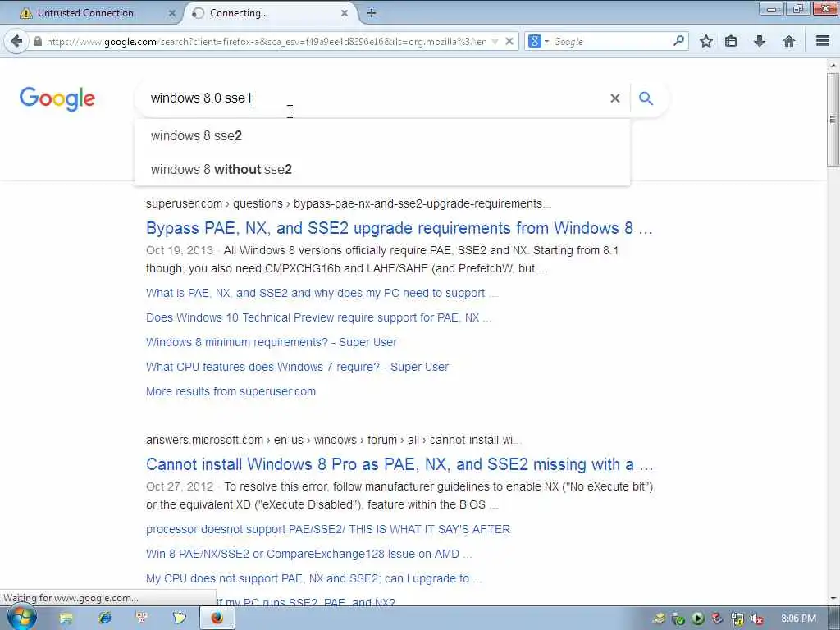Viewport: 840px width, 630px height.
Task: Select suggestion 'windows 8 without sse2'
Action: click(x=382, y=169)
